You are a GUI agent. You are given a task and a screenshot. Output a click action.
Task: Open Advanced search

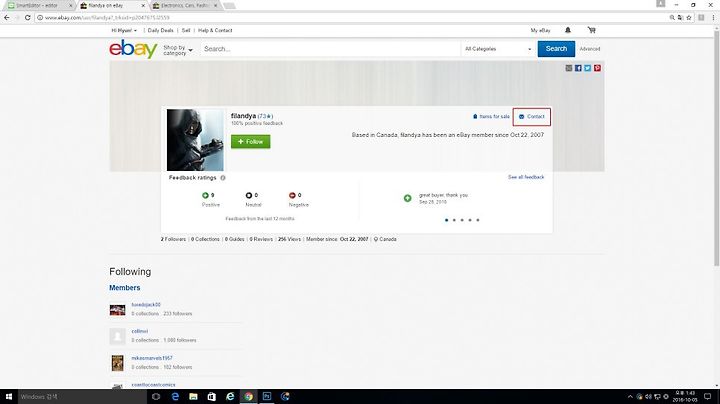pos(590,49)
